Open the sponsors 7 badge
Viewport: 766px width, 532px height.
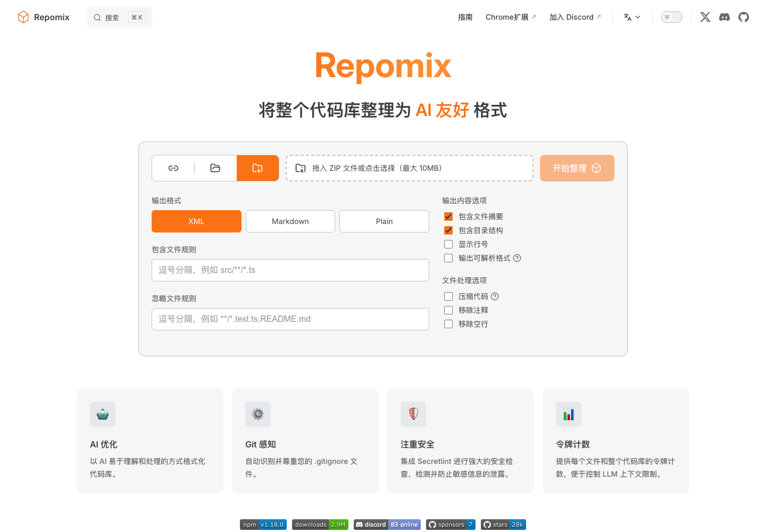(451, 525)
